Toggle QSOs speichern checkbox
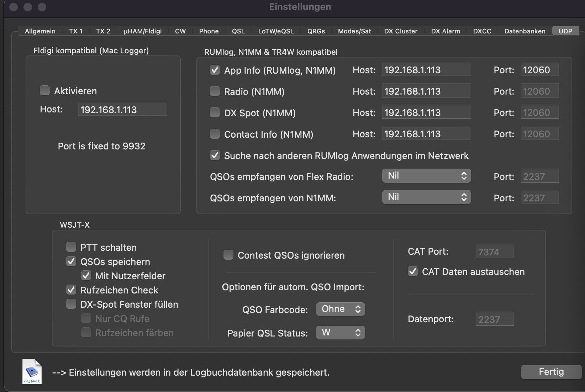Screen dimensions: 585x392 click(x=71, y=261)
